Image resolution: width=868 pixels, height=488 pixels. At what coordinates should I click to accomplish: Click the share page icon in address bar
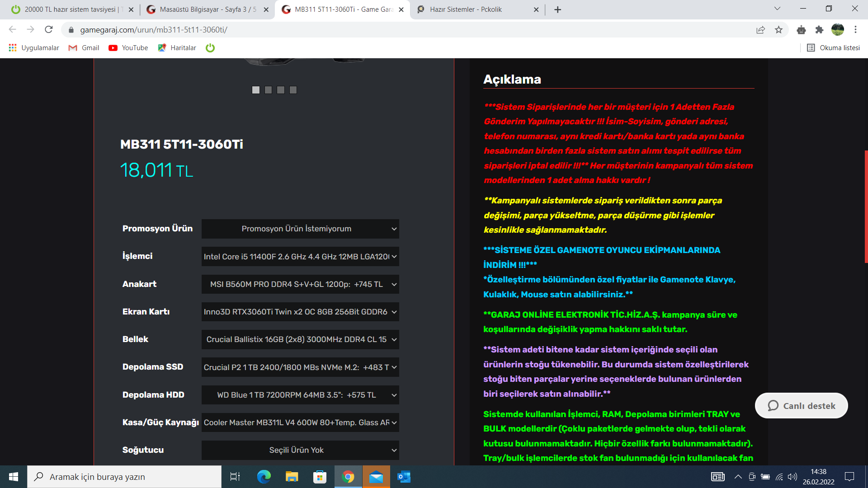(760, 30)
